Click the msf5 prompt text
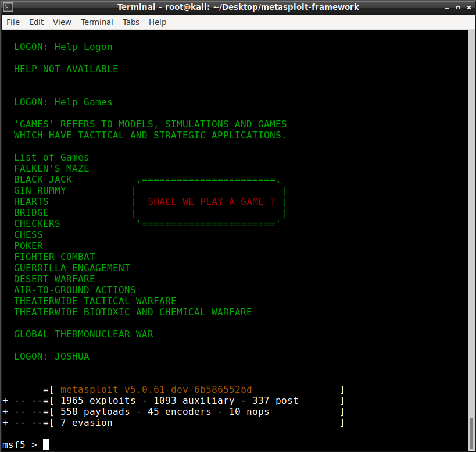The height and width of the screenshot is (452, 476). (14, 444)
